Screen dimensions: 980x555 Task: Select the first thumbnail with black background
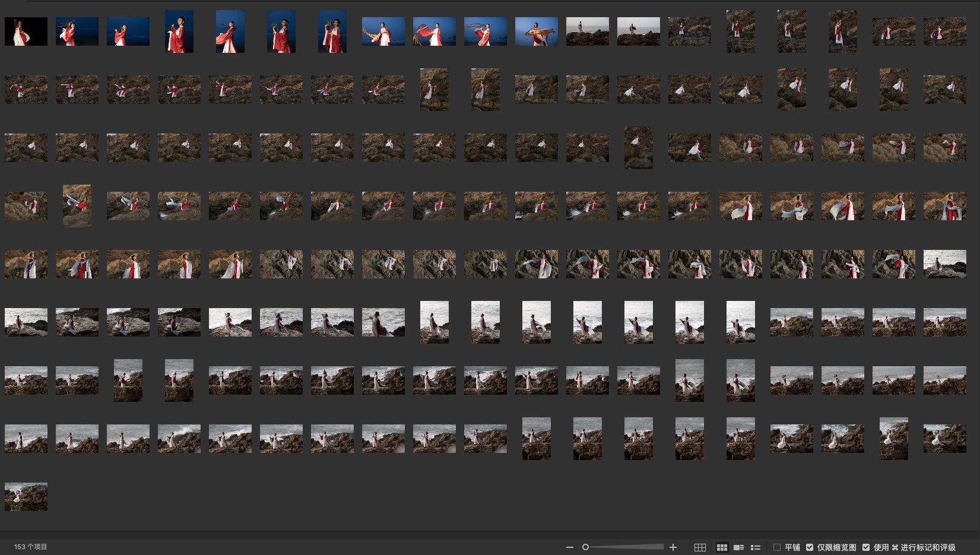pos(26,31)
